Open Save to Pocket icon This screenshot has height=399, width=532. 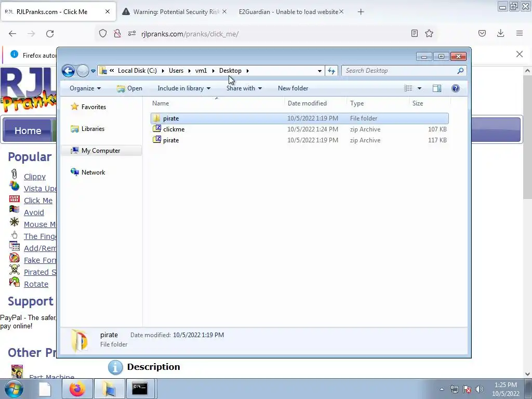(482, 33)
